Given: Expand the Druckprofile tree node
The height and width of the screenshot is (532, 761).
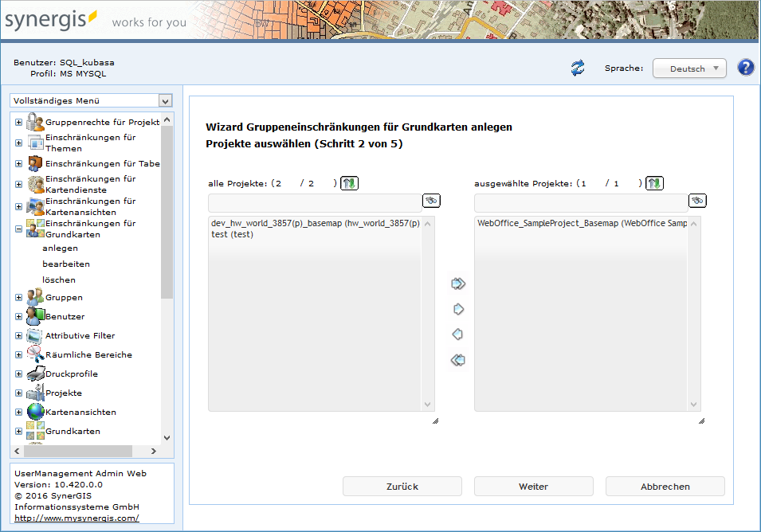Looking at the screenshot, I should (18, 374).
